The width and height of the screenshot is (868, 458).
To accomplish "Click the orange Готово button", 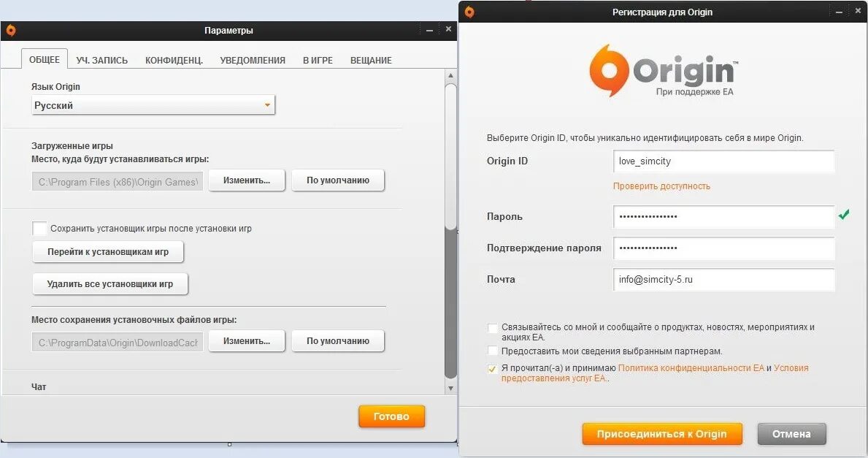I will [x=391, y=416].
